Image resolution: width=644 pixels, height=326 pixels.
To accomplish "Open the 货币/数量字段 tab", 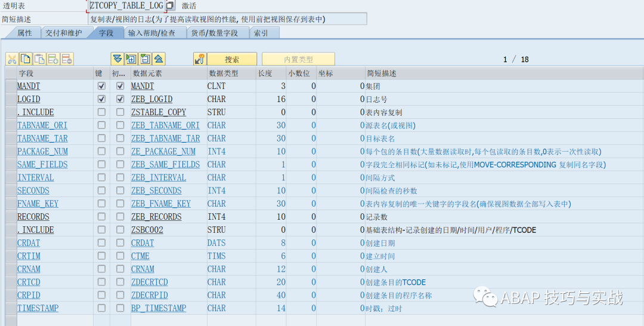I will [x=215, y=33].
